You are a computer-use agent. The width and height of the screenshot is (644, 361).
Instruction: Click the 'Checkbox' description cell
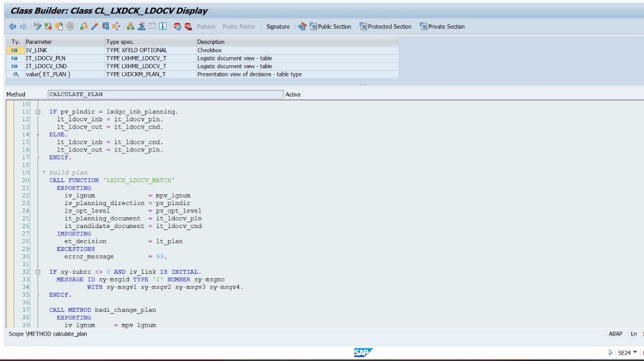(297, 50)
